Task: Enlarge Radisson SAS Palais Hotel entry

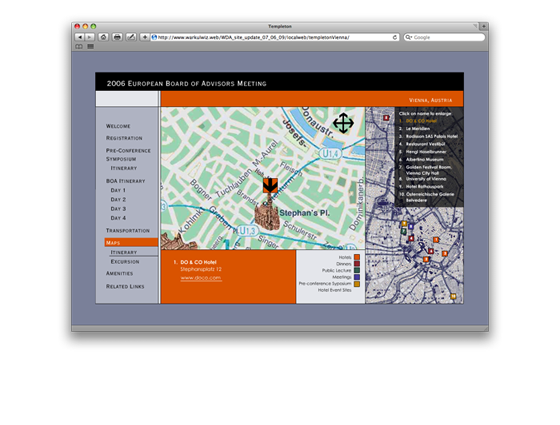Action: [431, 136]
